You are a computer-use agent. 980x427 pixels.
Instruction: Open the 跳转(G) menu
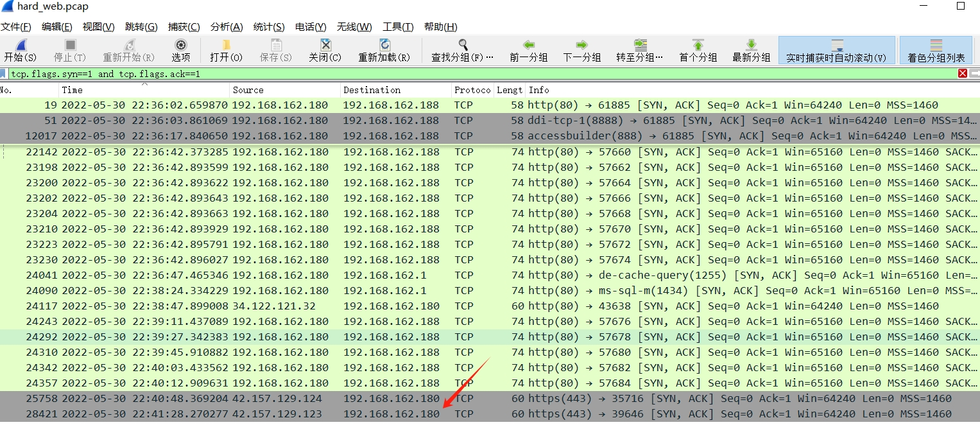point(141,27)
